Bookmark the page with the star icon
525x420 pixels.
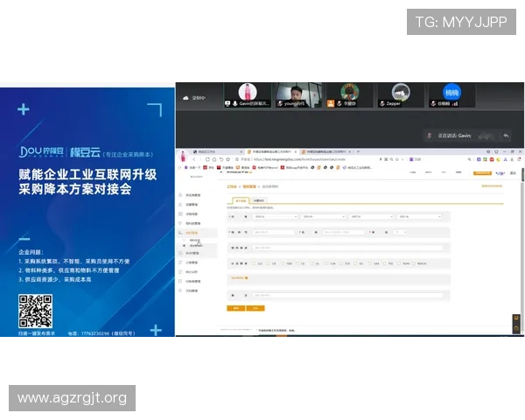click(228, 159)
